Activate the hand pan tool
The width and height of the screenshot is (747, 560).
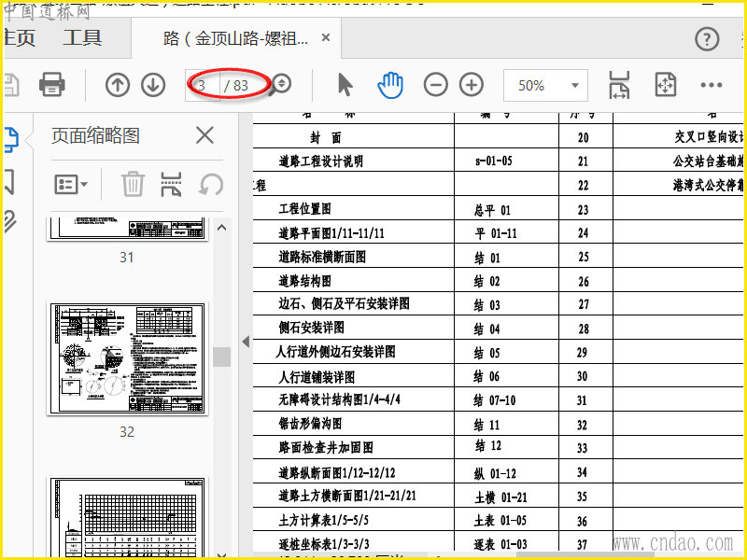pos(390,85)
